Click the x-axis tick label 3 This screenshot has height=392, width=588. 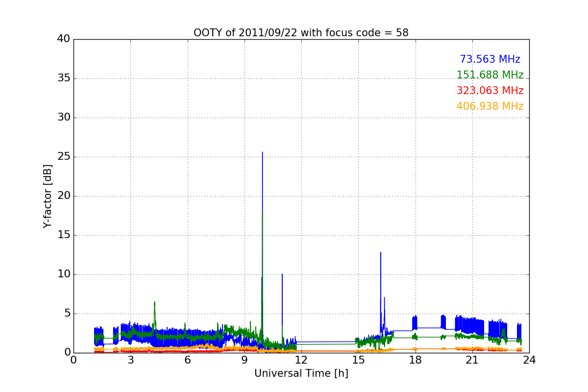[x=130, y=360]
